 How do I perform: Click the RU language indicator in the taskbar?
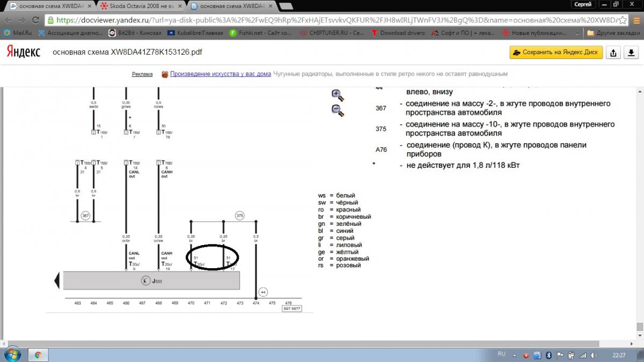tap(502, 354)
